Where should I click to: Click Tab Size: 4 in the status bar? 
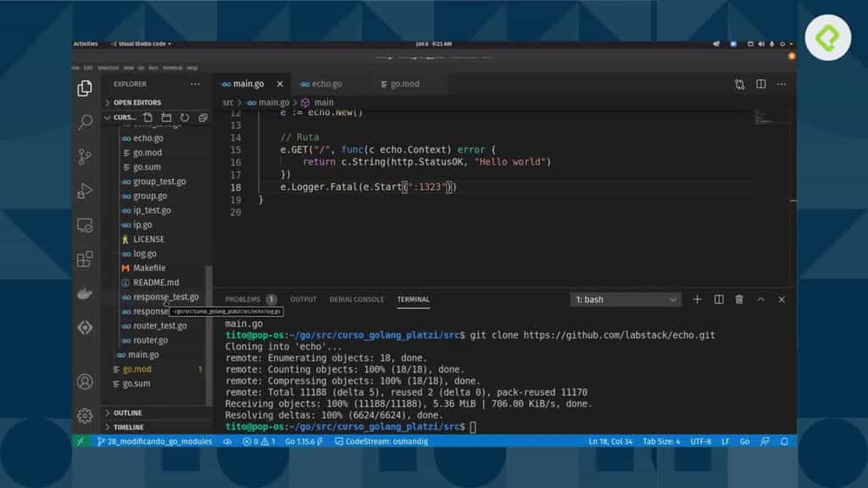coord(661,441)
